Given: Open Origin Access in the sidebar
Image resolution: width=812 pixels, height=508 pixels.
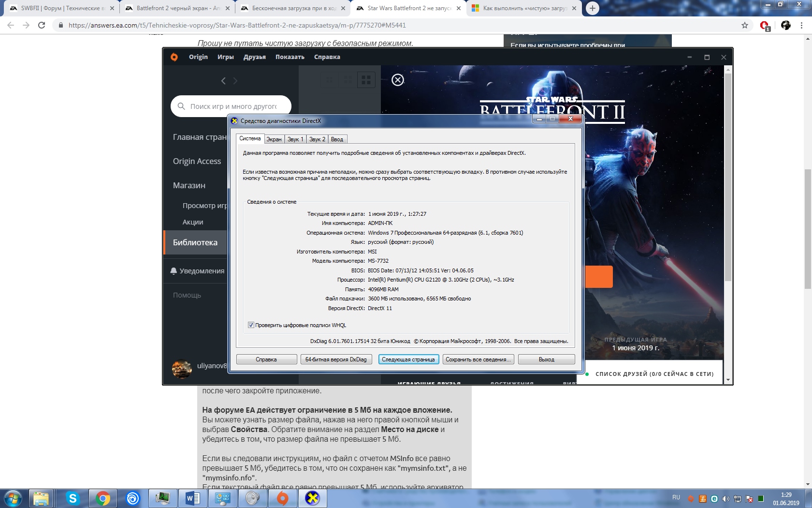Looking at the screenshot, I should [197, 161].
